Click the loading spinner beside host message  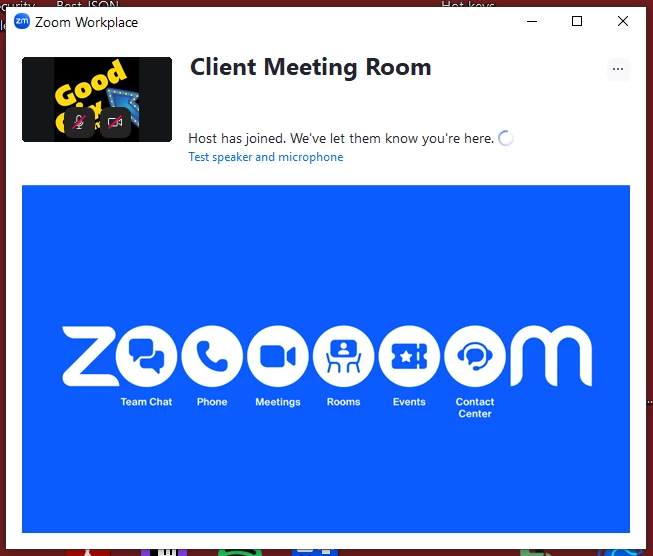click(x=506, y=138)
